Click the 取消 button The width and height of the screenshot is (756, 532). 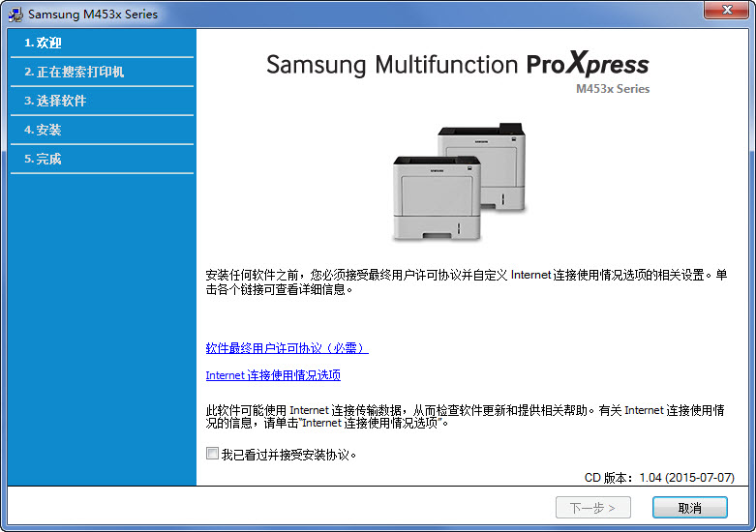pos(689,508)
